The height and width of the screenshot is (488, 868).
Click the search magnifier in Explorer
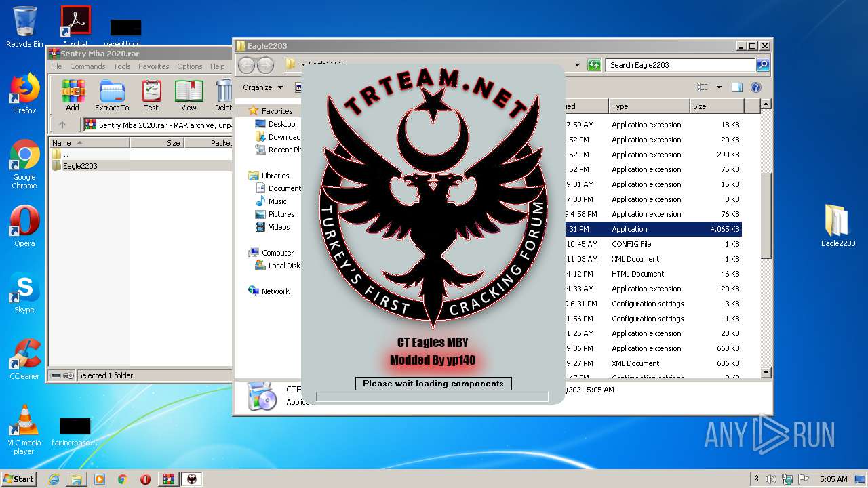point(763,65)
